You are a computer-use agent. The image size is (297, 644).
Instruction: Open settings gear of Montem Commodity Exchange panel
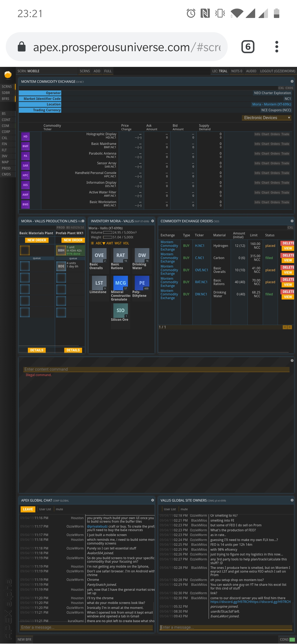292,82
